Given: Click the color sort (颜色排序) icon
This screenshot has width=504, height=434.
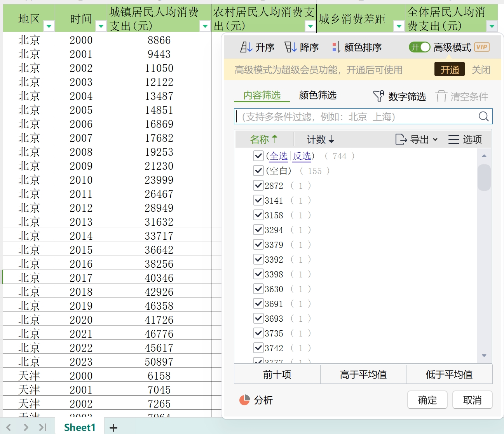Looking at the screenshot, I should pos(336,47).
